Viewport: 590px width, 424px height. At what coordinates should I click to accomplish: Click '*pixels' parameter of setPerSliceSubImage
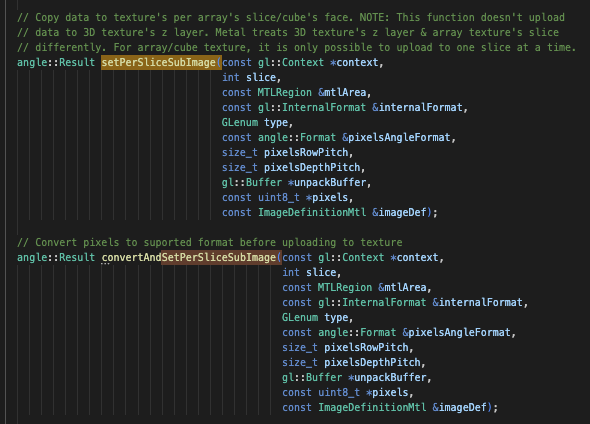click(x=327, y=198)
